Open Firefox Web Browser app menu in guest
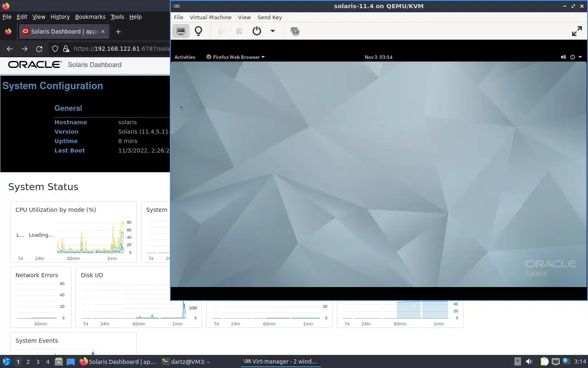This screenshot has height=368, width=588. click(x=235, y=57)
